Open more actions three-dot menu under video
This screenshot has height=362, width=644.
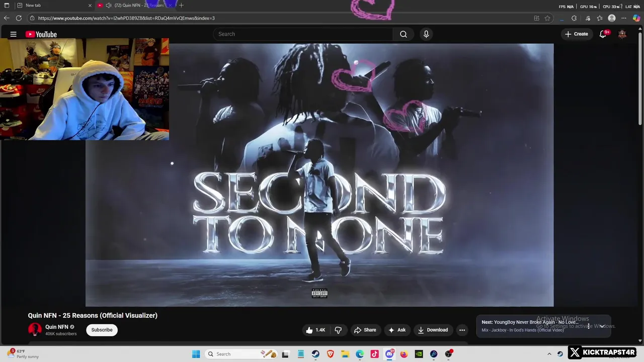[x=462, y=330]
